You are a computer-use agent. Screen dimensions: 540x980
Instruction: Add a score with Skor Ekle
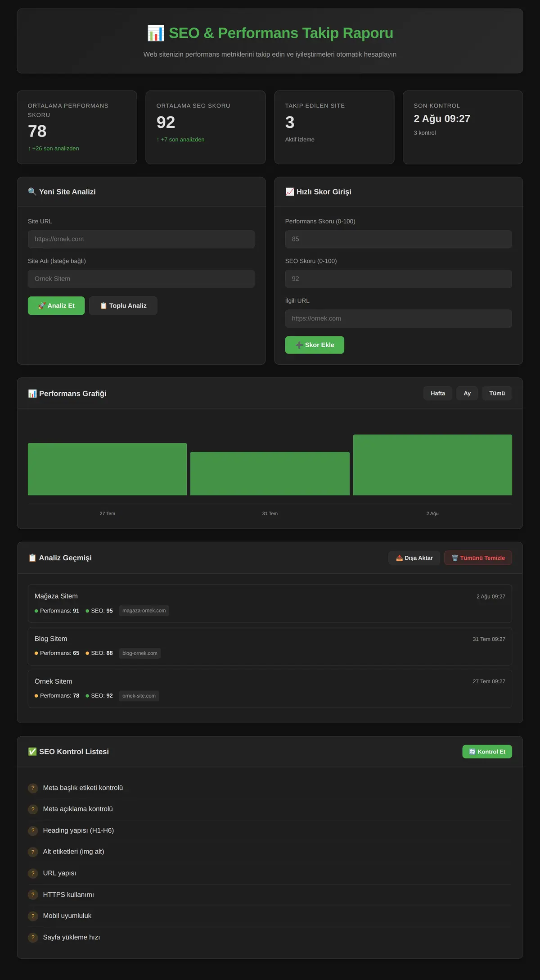[x=315, y=345]
